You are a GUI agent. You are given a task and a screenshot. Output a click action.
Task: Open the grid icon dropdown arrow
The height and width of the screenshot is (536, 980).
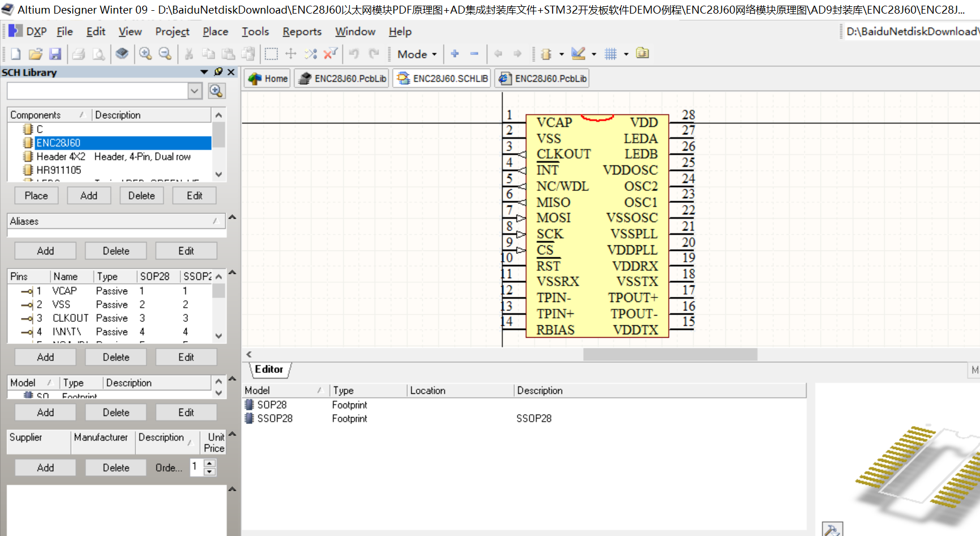[x=626, y=54]
